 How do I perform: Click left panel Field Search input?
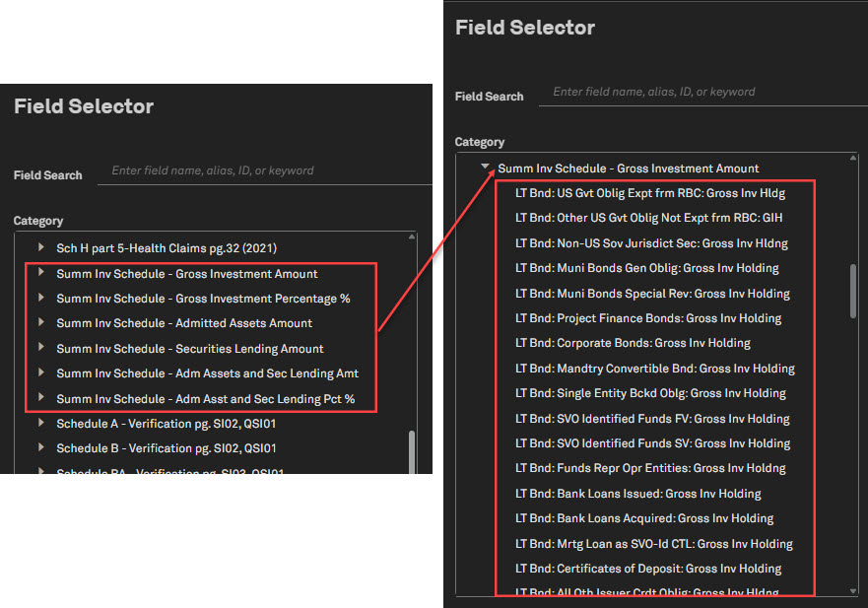pyautogui.click(x=266, y=170)
